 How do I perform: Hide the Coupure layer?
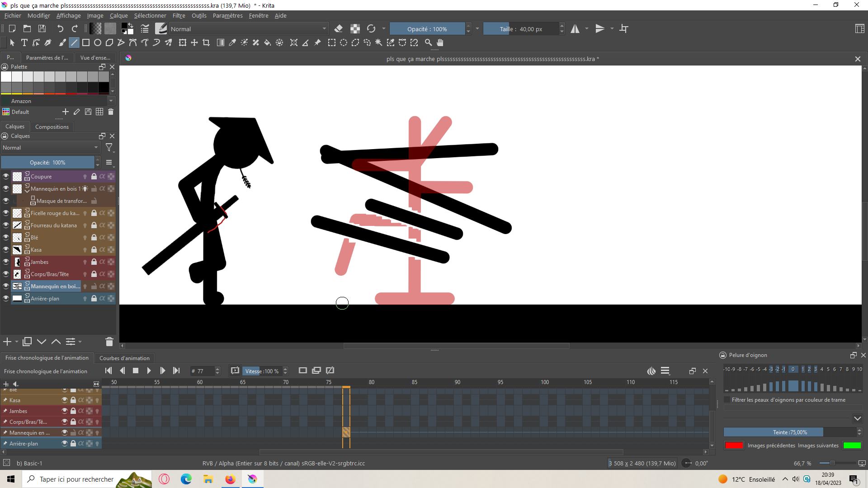[6, 177]
